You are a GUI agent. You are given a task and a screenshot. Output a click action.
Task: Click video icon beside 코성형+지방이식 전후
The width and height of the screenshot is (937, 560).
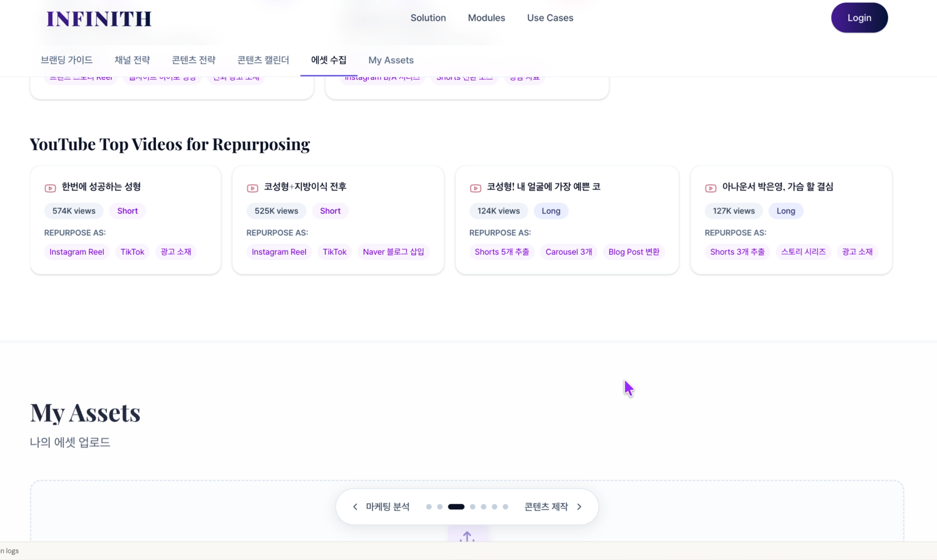click(x=252, y=188)
